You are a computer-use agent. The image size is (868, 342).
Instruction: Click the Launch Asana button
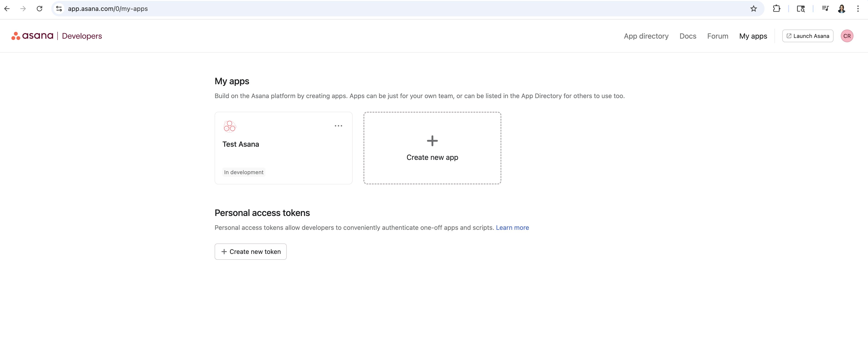(x=808, y=36)
